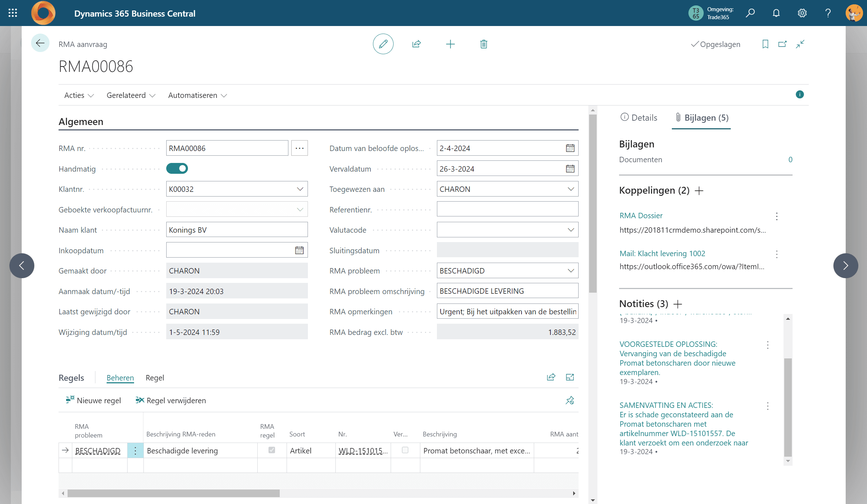Viewport: 867px width, 504px height.
Task: Expand the Valutacode dropdown
Action: click(x=571, y=230)
